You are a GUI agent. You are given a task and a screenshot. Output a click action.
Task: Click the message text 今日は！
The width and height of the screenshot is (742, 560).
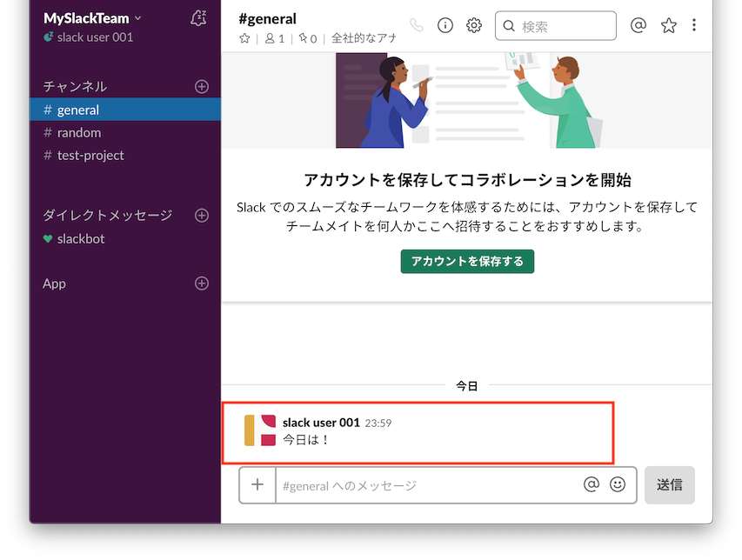coord(305,440)
